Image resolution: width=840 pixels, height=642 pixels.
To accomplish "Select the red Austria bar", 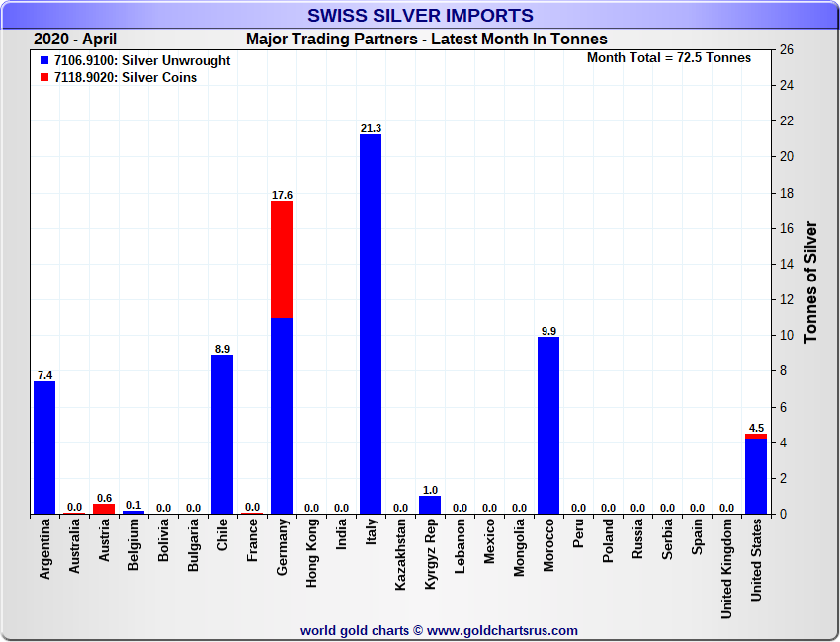I will pyautogui.click(x=104, y=509).
